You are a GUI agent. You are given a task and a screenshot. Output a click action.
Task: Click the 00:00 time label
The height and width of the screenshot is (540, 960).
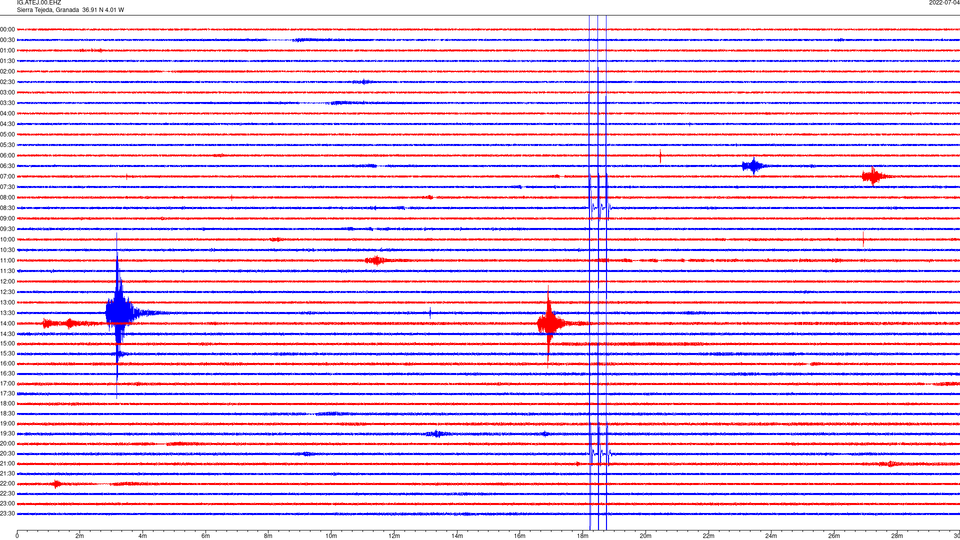pos(7,29)
